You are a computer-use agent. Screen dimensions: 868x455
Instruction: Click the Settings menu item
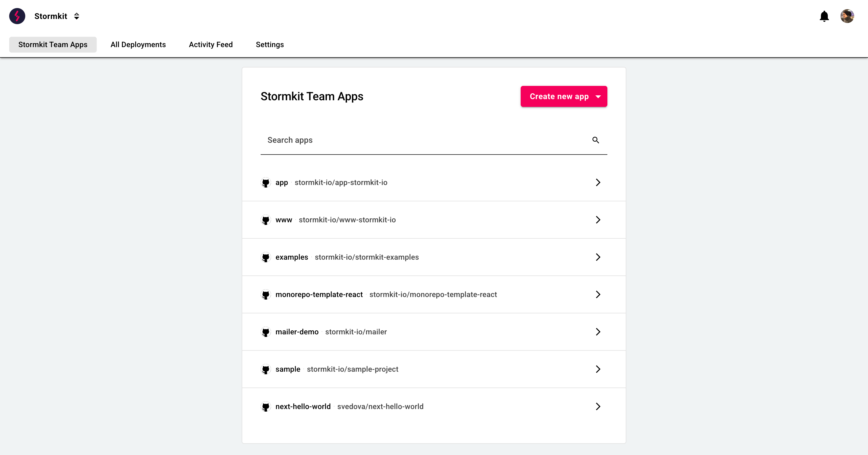click(270, 44)
